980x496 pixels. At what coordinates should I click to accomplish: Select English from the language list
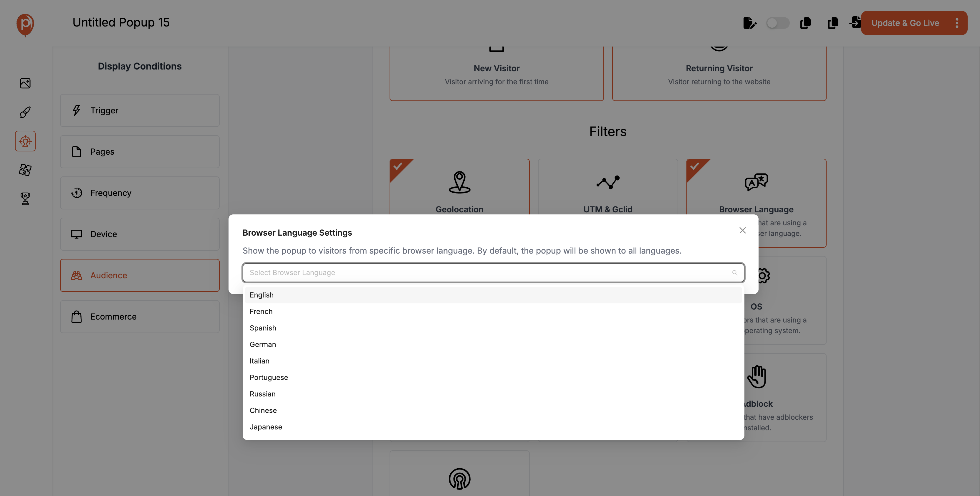pyautogui.click(x=261, y=295)
